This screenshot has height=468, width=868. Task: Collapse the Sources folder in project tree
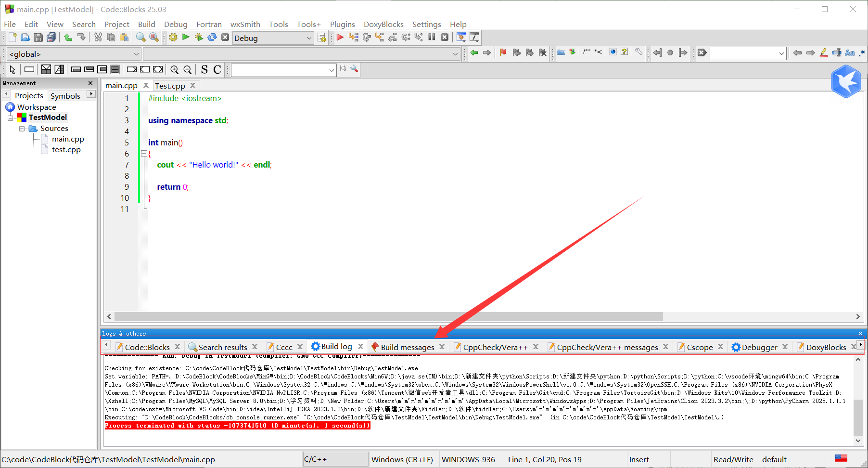click(22, 129)
